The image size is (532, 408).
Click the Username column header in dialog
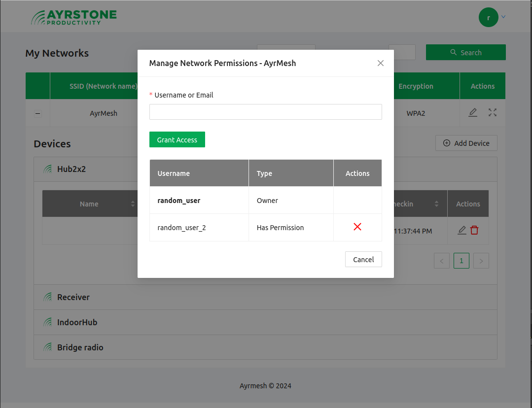pyautogui.click(x=199, y=173)
